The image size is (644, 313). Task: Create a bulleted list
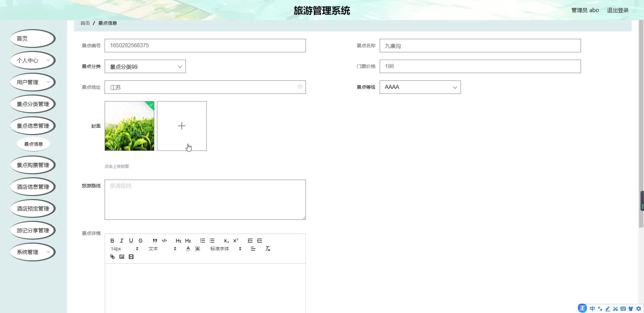pyautogui.click(x=212, y=241)
